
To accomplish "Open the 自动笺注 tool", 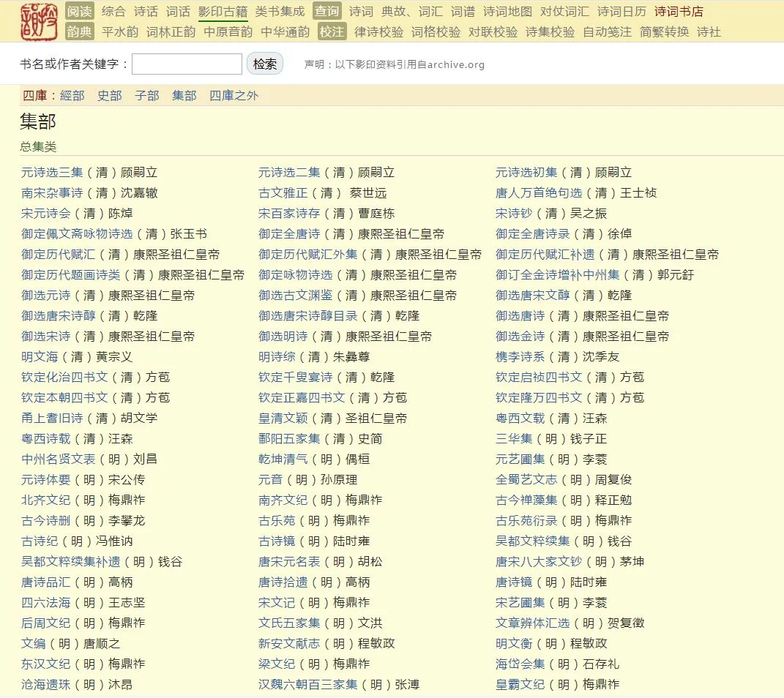I will click(608, 31).
